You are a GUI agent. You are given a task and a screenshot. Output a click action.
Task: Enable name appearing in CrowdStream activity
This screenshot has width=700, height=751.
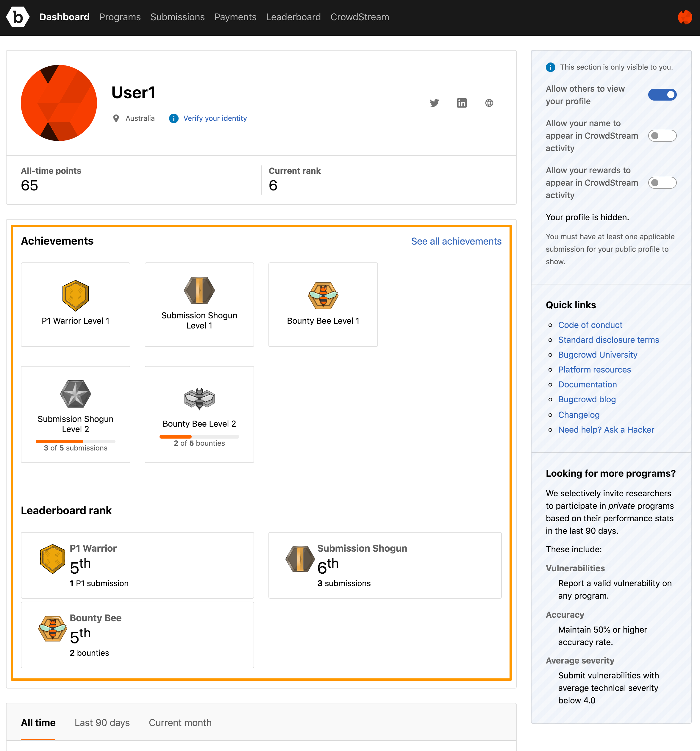point(662,136)
